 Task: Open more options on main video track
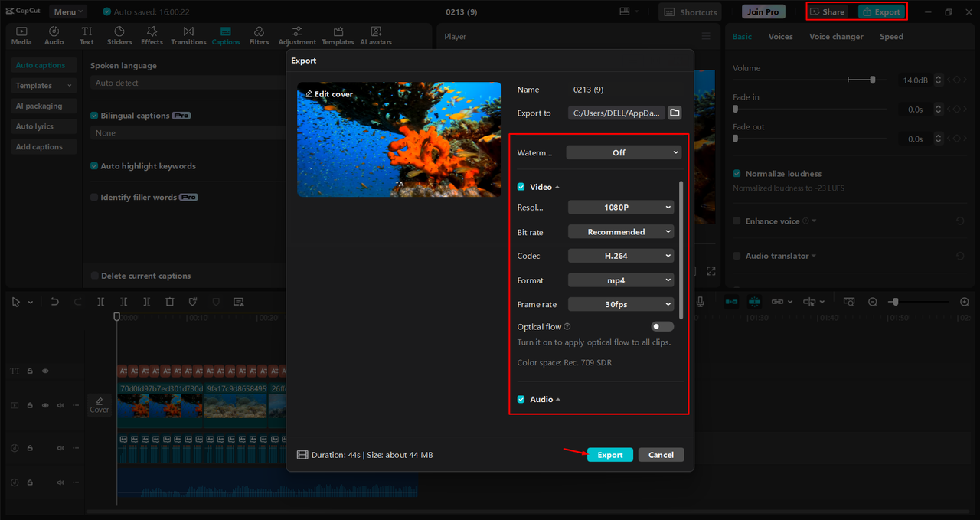[75, 405]
